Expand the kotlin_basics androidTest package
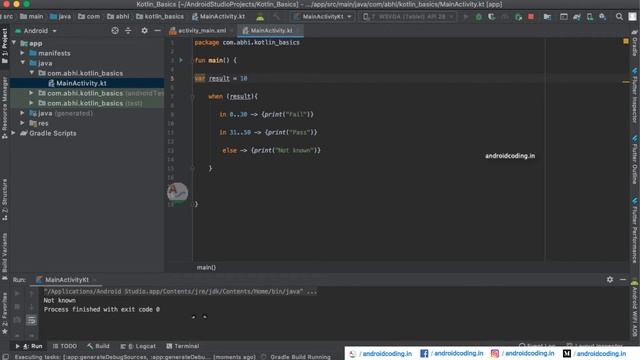640x360 pixels. pos(32,93)
